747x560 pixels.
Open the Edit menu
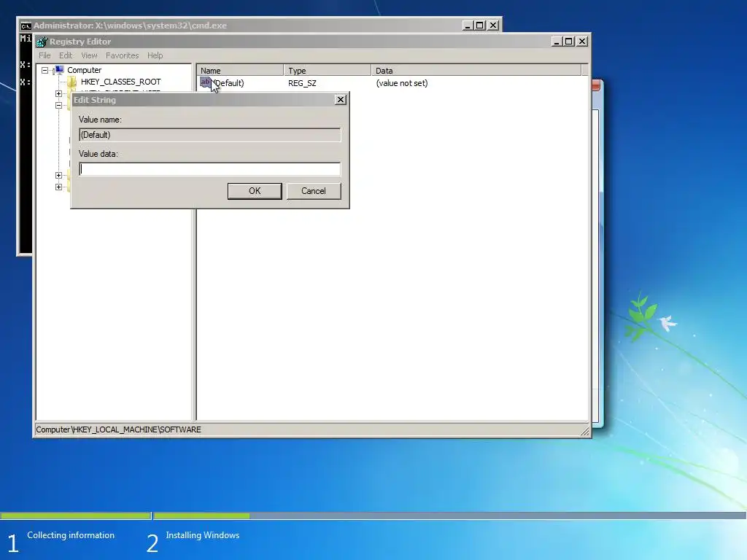(66, 55)
